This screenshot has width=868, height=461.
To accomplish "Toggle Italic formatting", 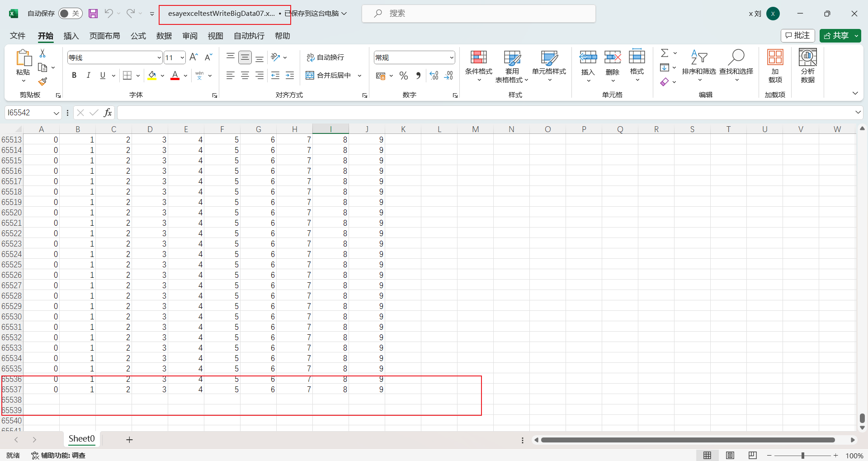I will (89, 76).
